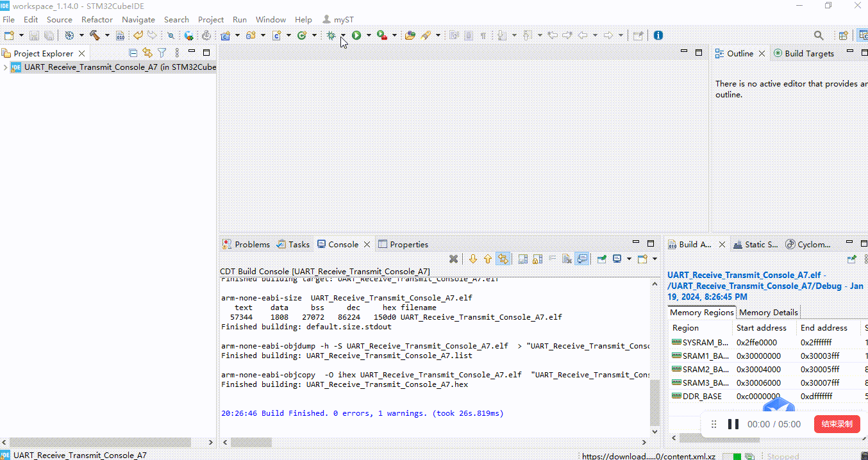Click the Build Configuration gear-globe icon
868x460 pixels.
coord(69,35)
